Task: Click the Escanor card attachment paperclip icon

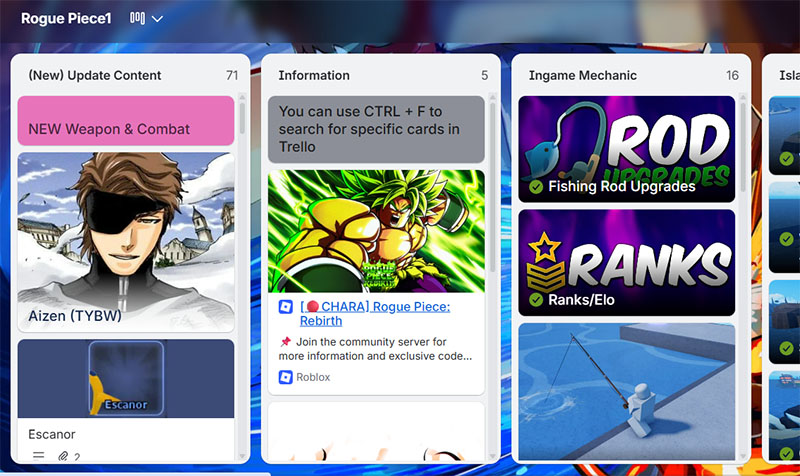Action: tap(63, 456)
